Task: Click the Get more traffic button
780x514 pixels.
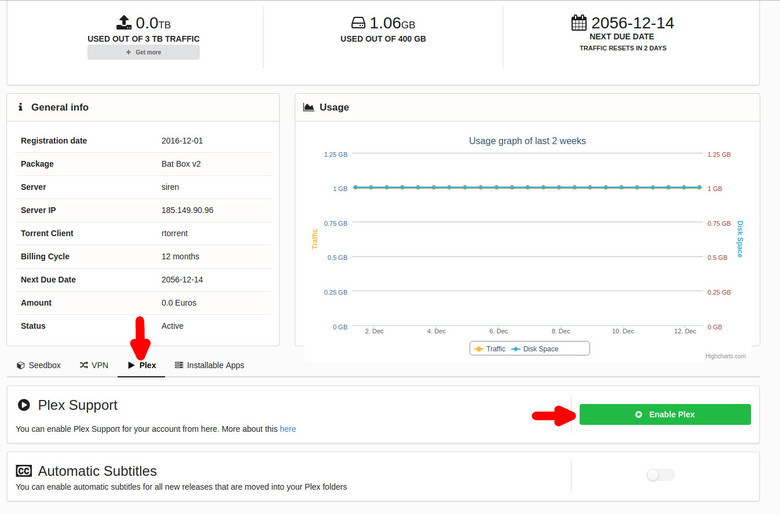Action: point(143,52)
